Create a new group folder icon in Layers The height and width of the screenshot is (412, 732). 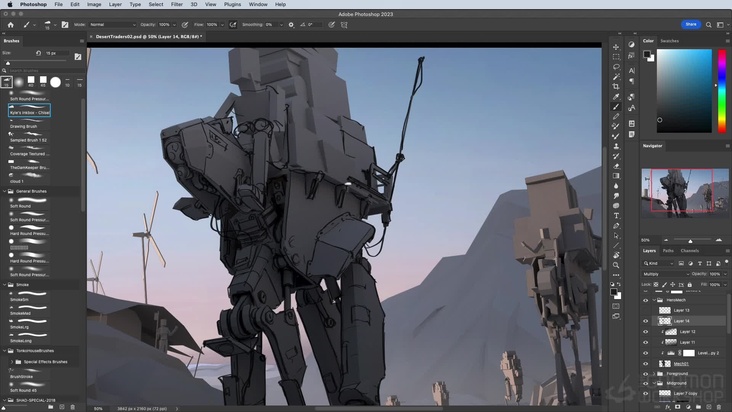pos(698,407)
